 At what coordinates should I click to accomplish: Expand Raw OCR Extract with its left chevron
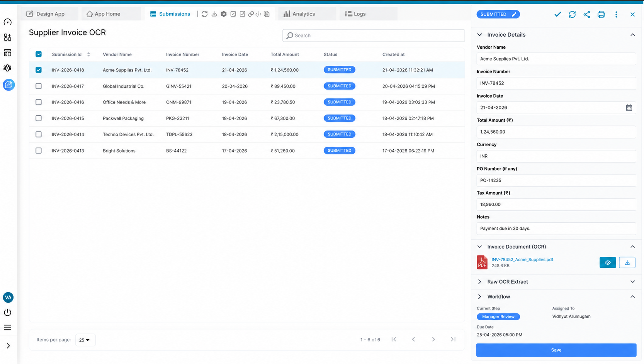point(479,282)
